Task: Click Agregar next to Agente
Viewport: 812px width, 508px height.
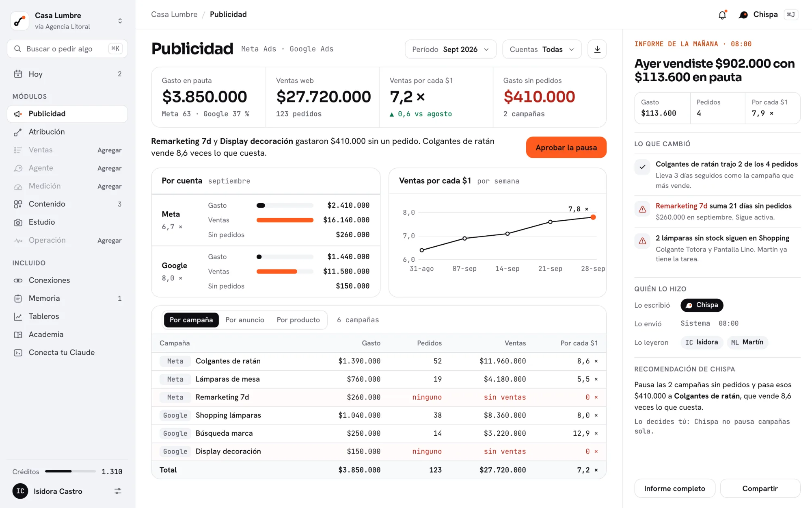Action: pos(110,168)
